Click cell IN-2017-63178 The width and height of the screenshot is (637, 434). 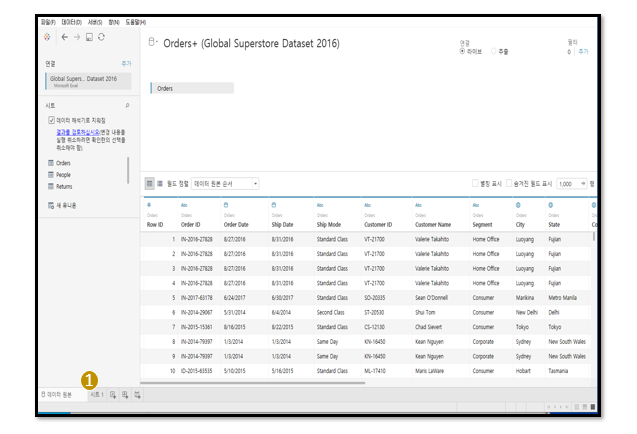tap(197, 297)
